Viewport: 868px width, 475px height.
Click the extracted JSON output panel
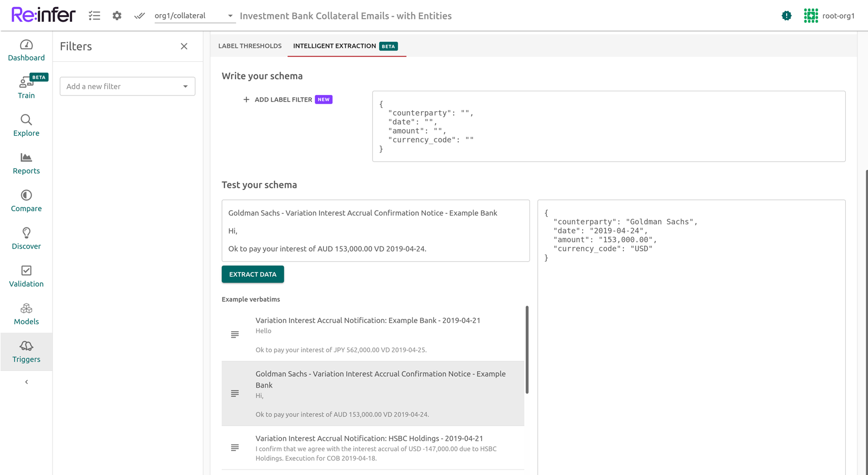691,337
